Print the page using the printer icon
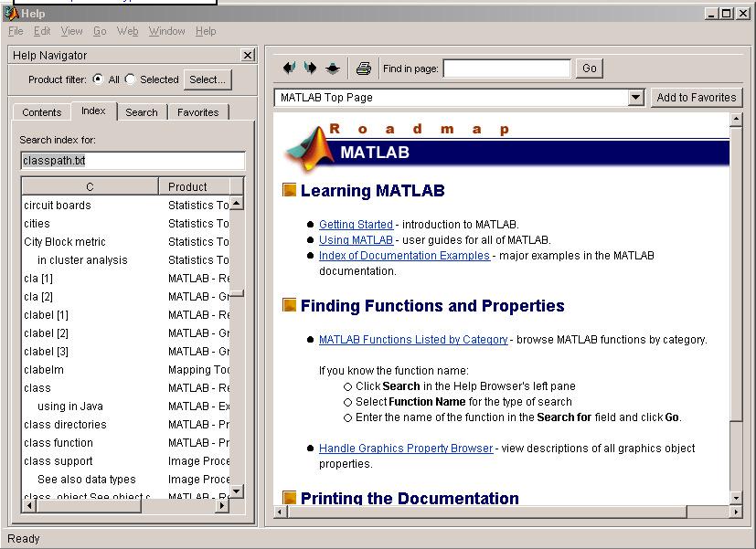 364,69
